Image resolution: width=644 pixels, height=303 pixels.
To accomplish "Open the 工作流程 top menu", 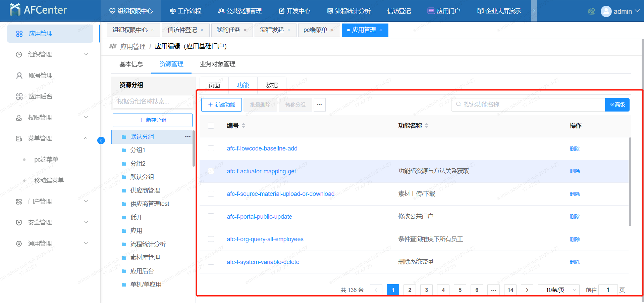I will [185, 11].
